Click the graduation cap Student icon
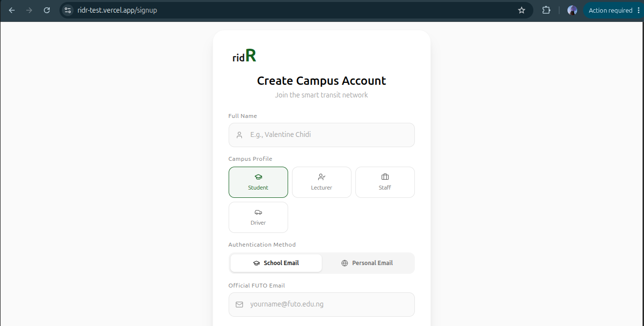This screenshot has height=326, width=644. click(x=258, y=177)
